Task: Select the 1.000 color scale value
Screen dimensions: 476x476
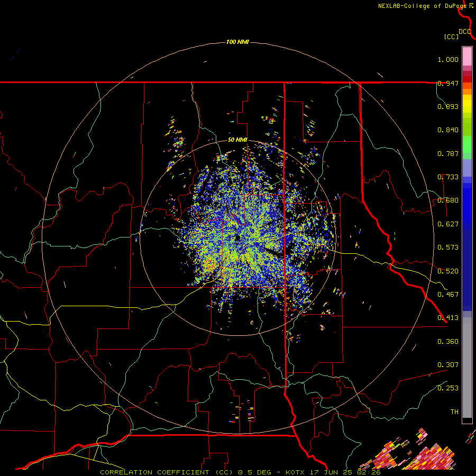Action: coord(448,59)
